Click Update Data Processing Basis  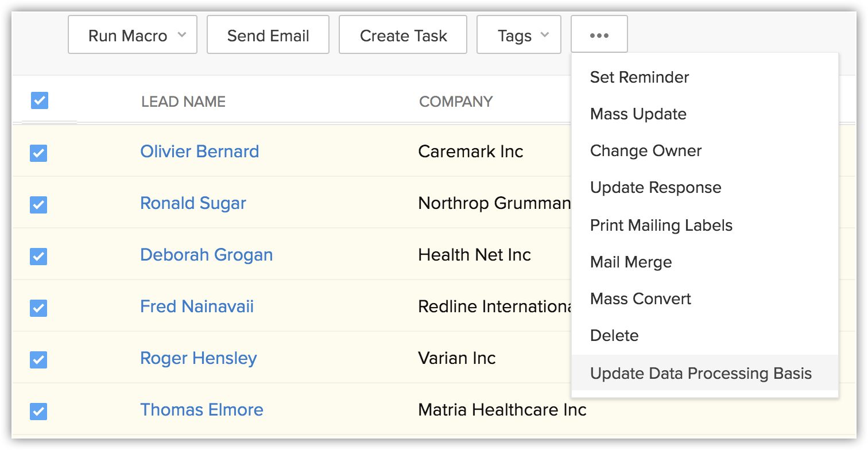tap(700, 374)
